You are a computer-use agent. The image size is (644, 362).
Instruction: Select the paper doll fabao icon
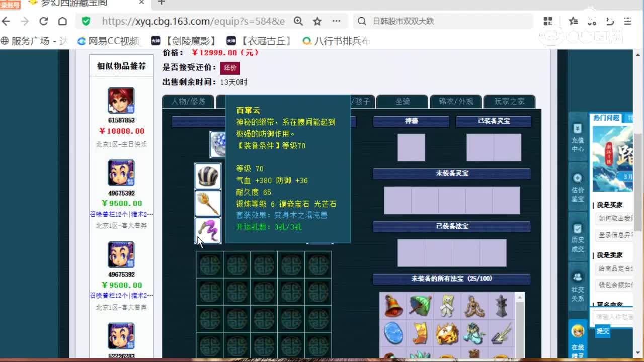click(447, 306)
